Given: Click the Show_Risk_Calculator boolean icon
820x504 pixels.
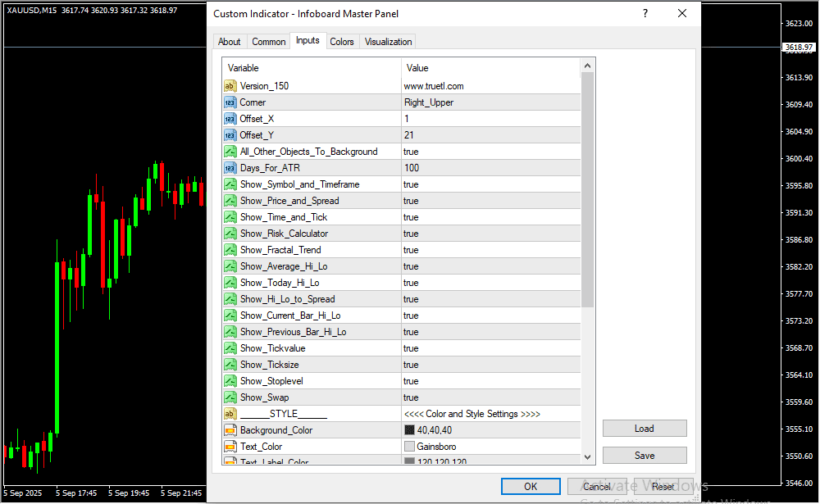Looking at the screenshot, I should coord(230,234).
